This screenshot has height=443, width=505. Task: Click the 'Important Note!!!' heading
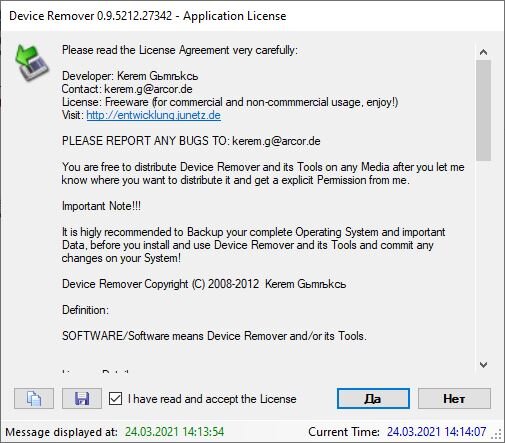coord(101,206)
